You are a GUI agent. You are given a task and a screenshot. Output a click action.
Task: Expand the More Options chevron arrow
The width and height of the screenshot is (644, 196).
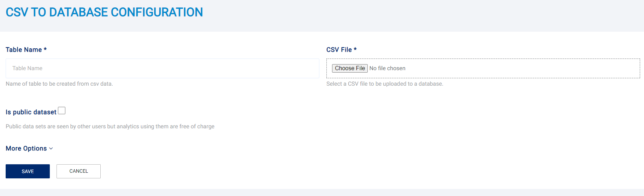point(51,149)
